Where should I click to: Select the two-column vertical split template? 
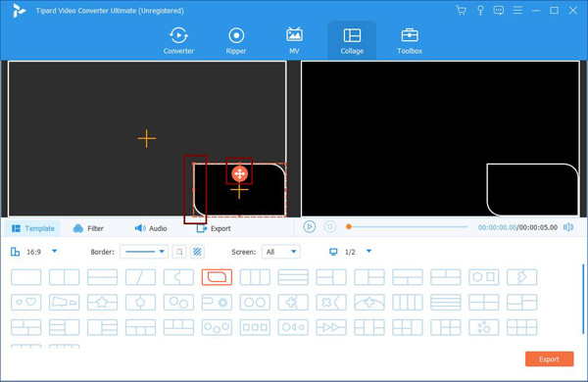(64, 277)
